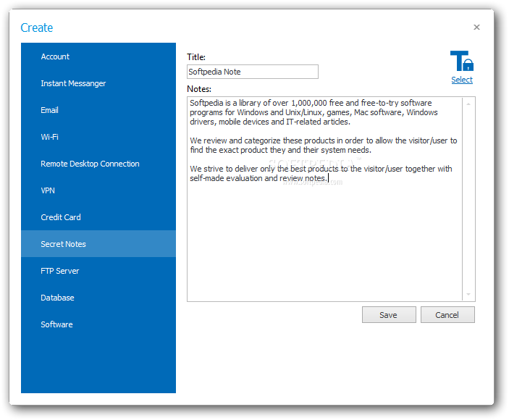Choose the Database category
The image size is (509, 420).
click(x=98, y=298)
